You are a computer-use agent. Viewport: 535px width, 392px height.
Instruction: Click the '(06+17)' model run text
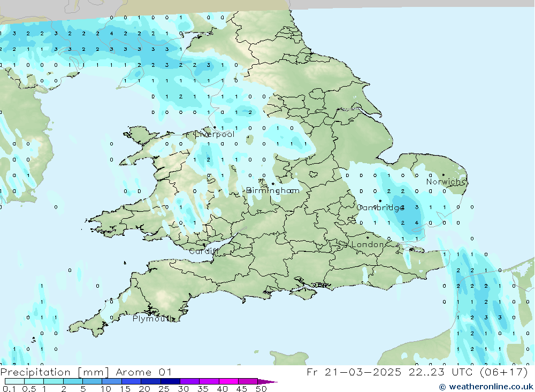click(x=504, y=372)
